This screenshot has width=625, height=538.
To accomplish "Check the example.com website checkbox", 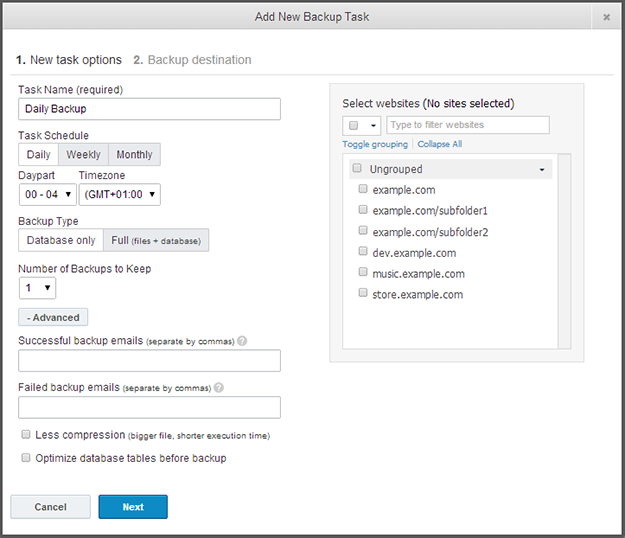I will (363, 190).
